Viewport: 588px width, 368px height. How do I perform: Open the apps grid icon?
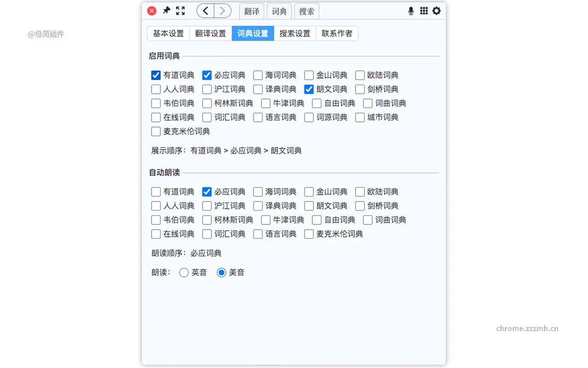click(x=424, y=10)
